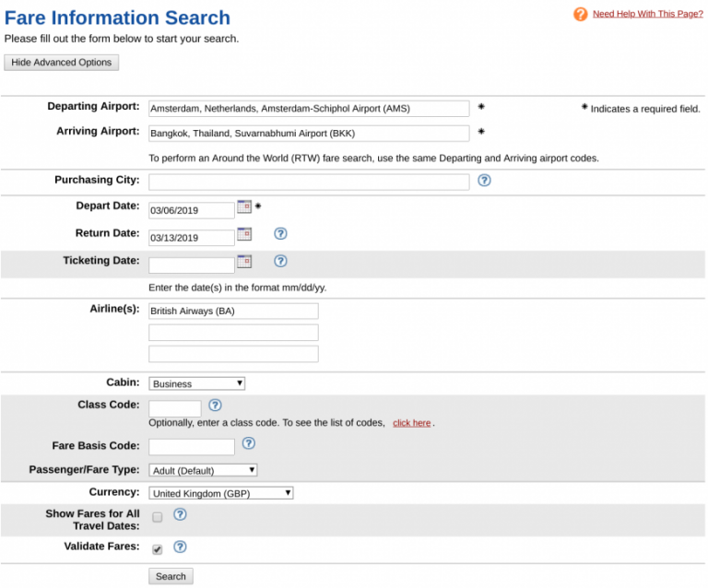The height and width of the screenshot is (588, 708).
Task: Open the Currency dropdown list
Action: (221, 493)
